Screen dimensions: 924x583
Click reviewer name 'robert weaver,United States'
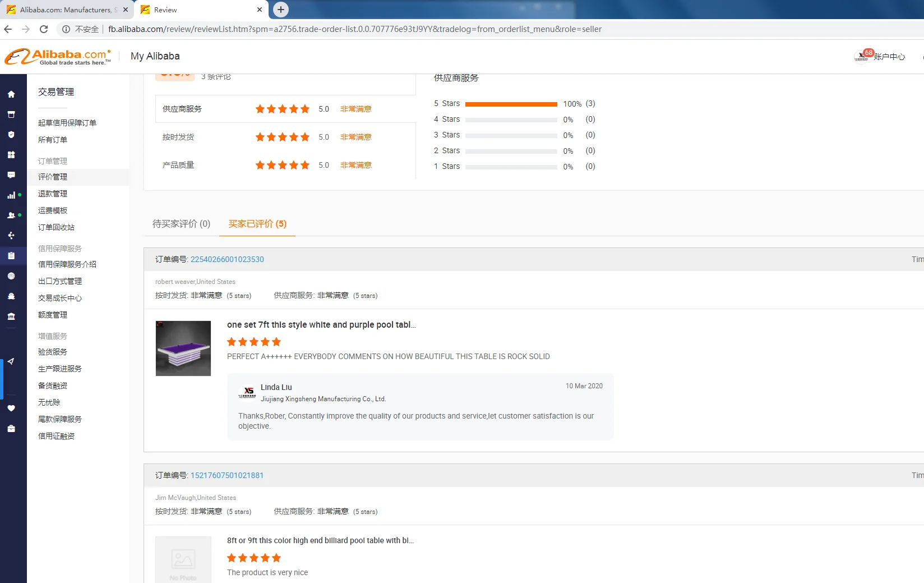tap(195, 282)
